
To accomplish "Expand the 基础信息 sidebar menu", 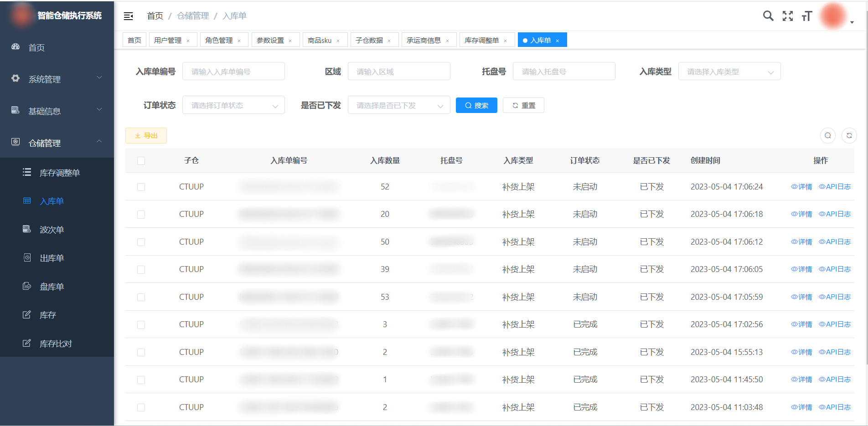I will point(57,111).
